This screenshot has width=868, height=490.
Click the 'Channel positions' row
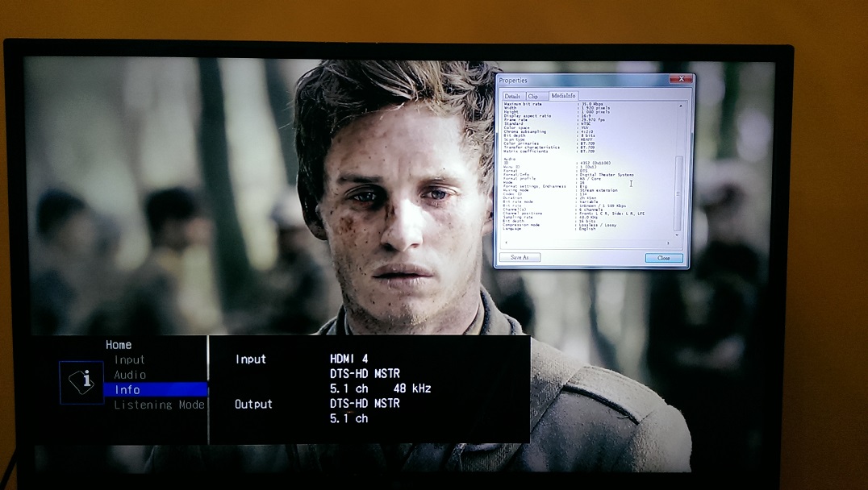tap(574, 214)
